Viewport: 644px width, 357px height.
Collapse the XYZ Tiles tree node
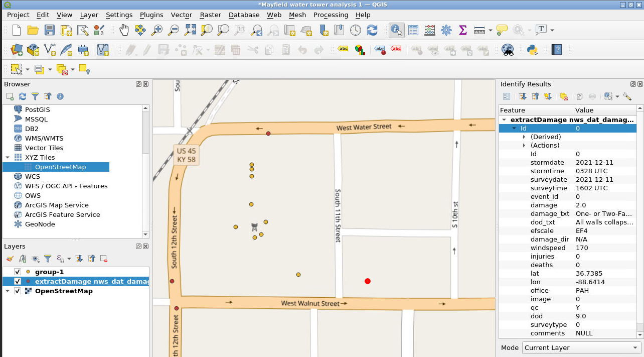tap(8, 158)
